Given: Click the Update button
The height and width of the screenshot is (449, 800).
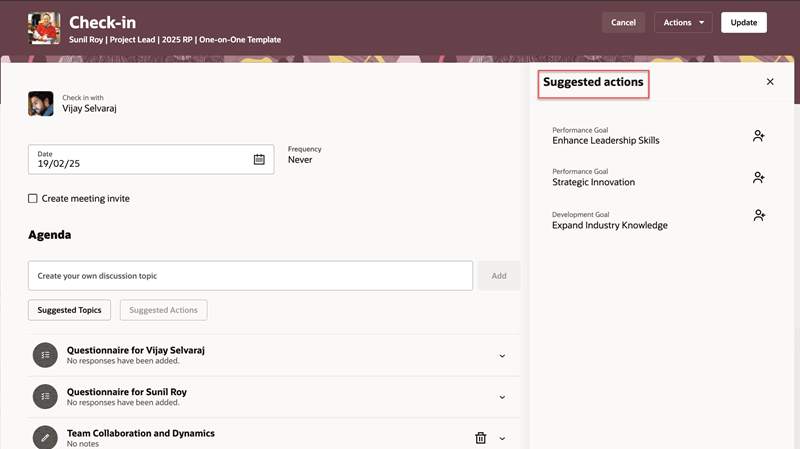Looking at the screenshot, I should click(x=743, y=22).
